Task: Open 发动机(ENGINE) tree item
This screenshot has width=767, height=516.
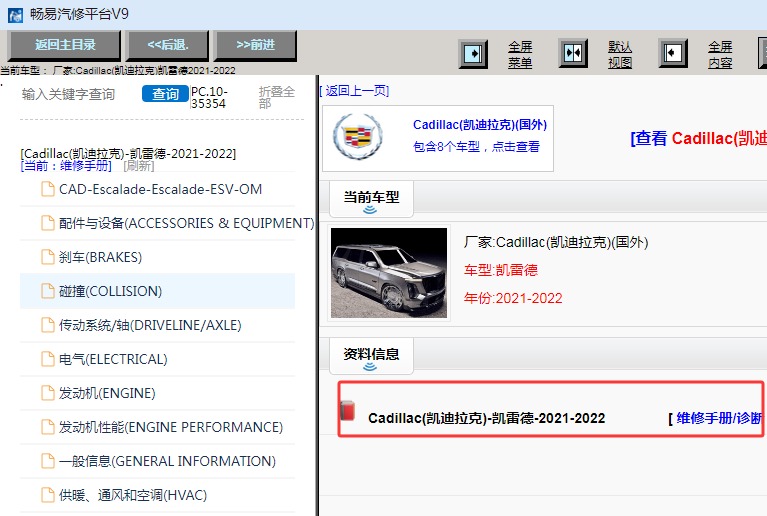Action: click(107, 393)
